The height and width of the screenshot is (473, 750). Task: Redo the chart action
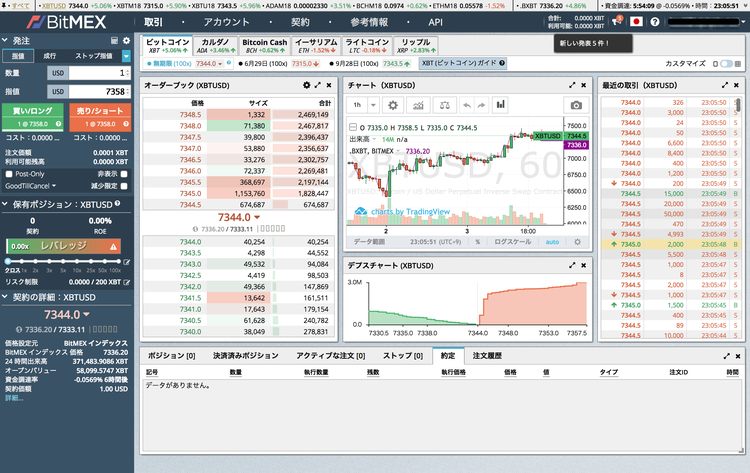click(481, 105)
